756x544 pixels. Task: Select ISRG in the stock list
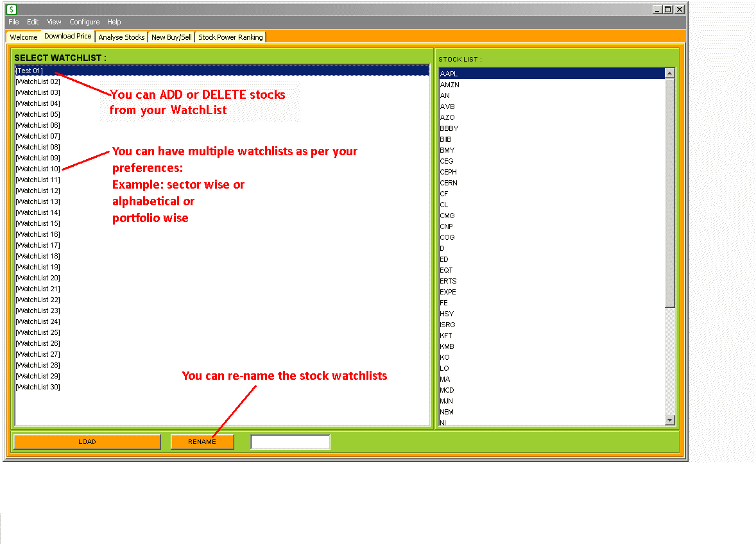pyautogui.click(x=552, y=325)
